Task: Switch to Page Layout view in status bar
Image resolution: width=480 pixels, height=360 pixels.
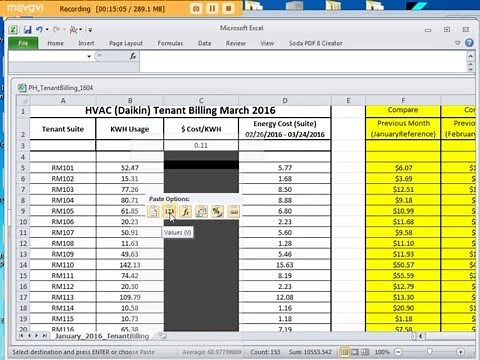Action: (355, 352)
